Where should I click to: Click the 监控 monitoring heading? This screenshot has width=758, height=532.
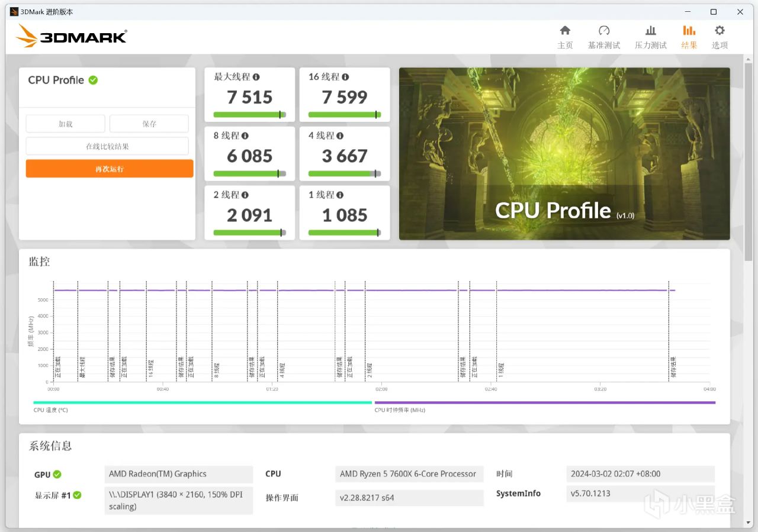40,262
